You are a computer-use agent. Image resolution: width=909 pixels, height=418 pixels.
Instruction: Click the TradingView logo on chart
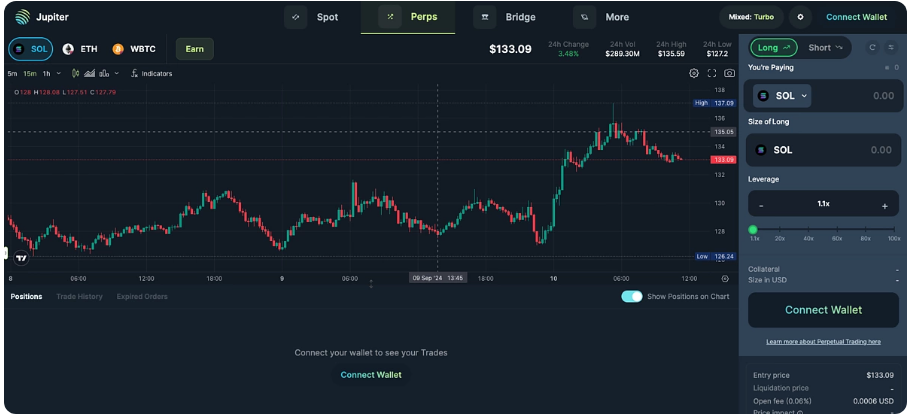pyautogui.click(x=21, y=259)
